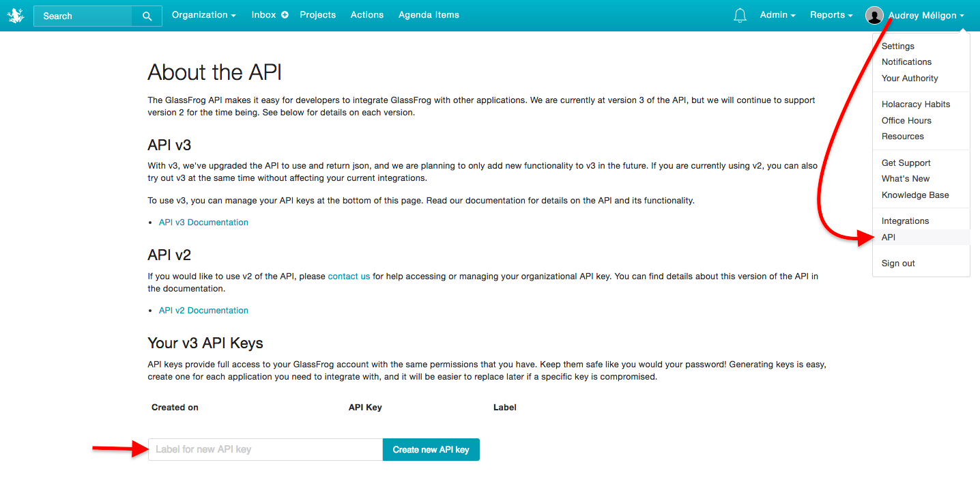Open the notifications bell
Viewport: 980px width, 495px height.
(740, 15)
